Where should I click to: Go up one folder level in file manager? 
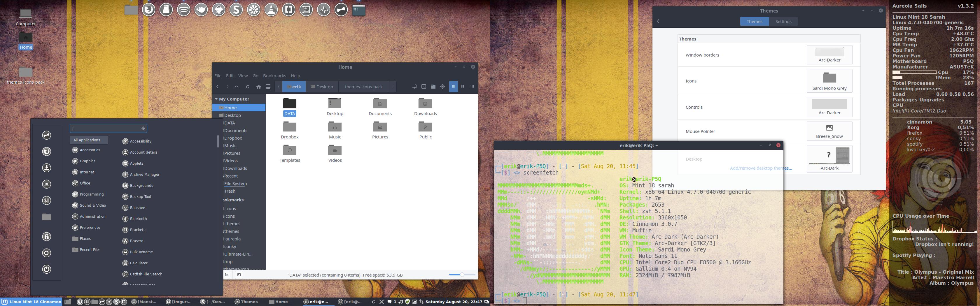tap(236, 87)
